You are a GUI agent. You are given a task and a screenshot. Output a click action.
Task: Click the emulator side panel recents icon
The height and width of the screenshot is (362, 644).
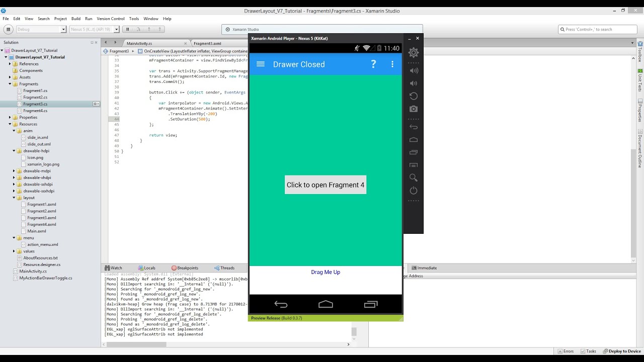[x=414, y=152]
